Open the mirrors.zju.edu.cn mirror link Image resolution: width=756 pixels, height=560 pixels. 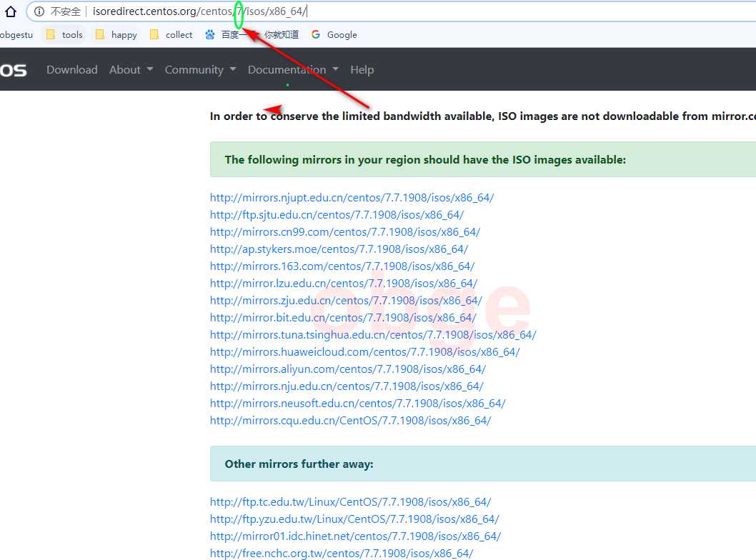346,301
